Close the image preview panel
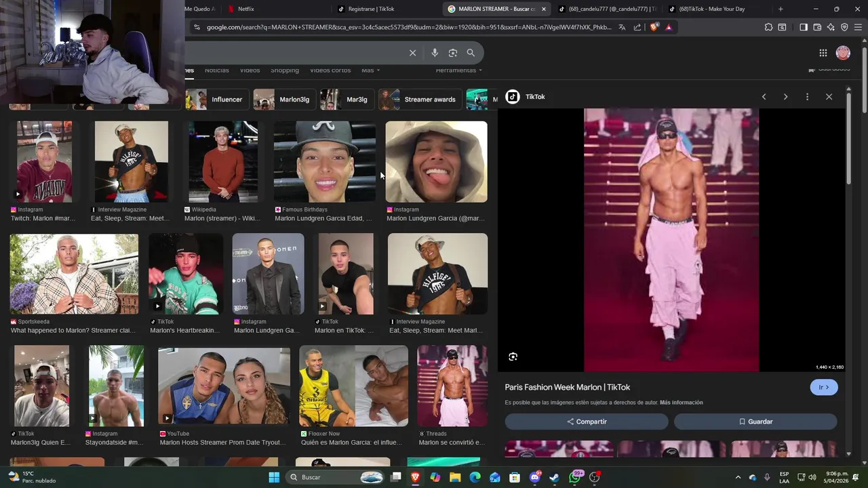Viewport: 868px width, 488px height. click(829, 97)
